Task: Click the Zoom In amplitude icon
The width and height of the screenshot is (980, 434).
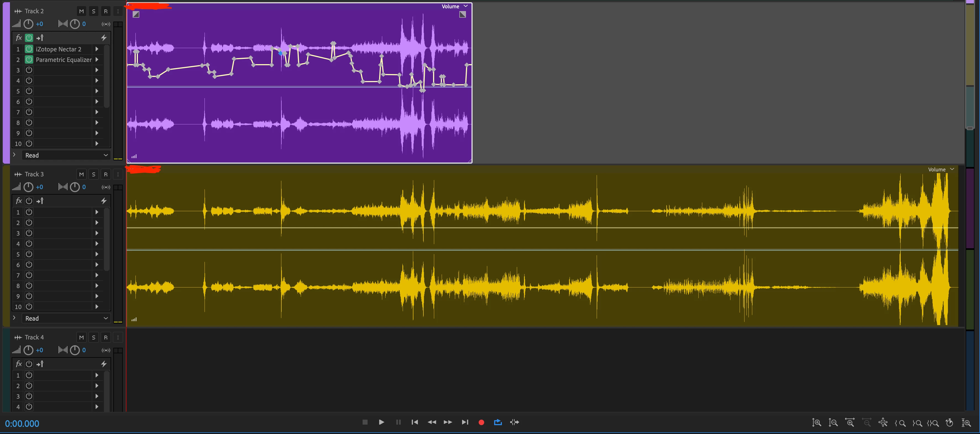Action: tap(816, 423)
